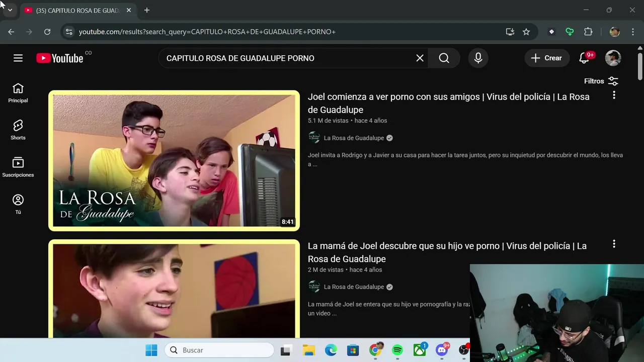
Task: Open the Chrome three-dot menu
Action: click(632, 32)
